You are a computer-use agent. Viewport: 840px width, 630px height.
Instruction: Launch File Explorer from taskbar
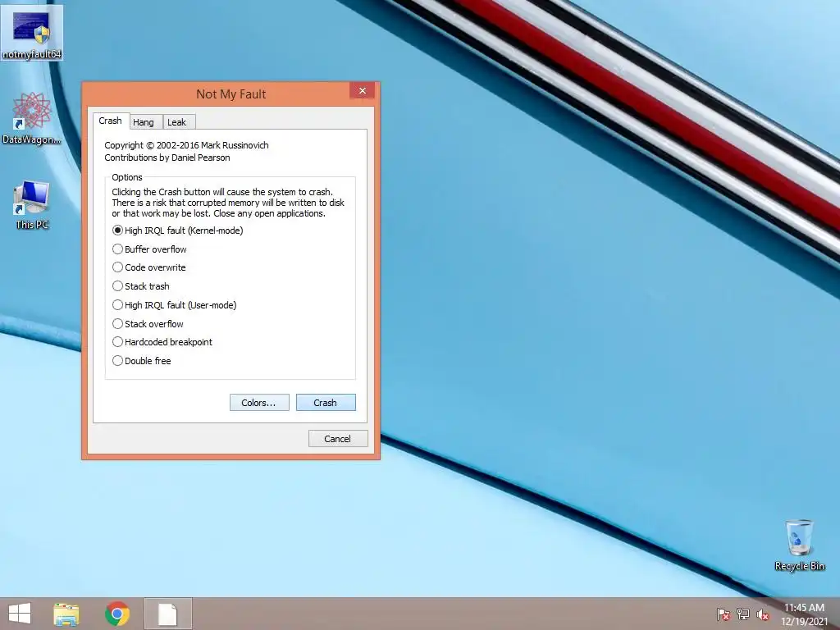pyautogui.click(x=66, y=614)
